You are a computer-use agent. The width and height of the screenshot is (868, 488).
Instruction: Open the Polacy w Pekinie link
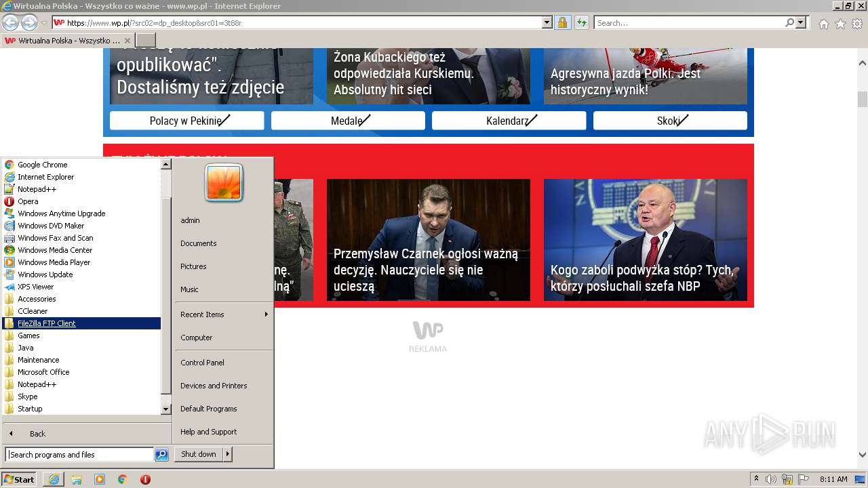(186, 121)
